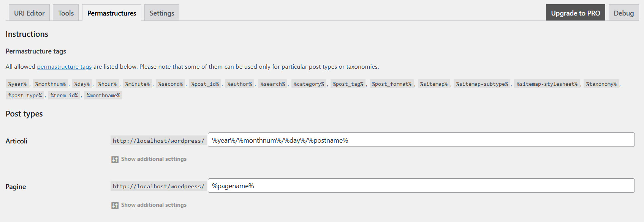Image resolution: width=644 pixels, height=222 pixels.
Task: Click the Instructions heading
Action: point(27,34)
